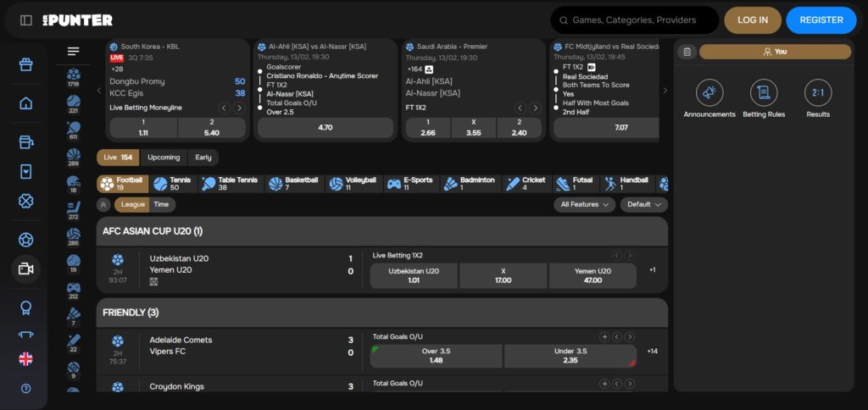Open the All Features dropdown
Image resolution: width=868 pixels, height=410 pixels.
tap(585, 204)
